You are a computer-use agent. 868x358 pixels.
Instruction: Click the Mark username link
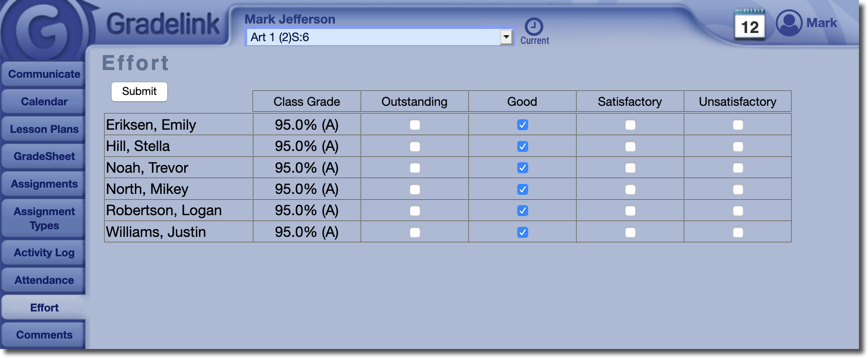pyautogui.click(x=821, y=23)
